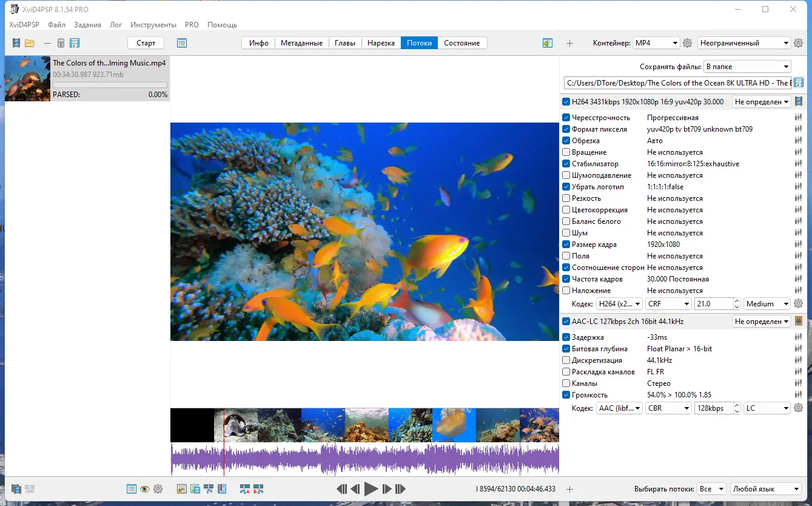The image size is (812, 506).
Task: Toggle the Громкость audio checkbox
Action: [x=566, y=395]
